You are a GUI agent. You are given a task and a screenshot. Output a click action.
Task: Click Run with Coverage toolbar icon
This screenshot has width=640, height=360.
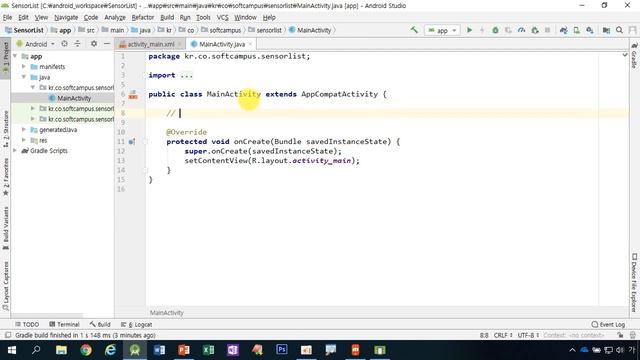(x=508, y=30)
